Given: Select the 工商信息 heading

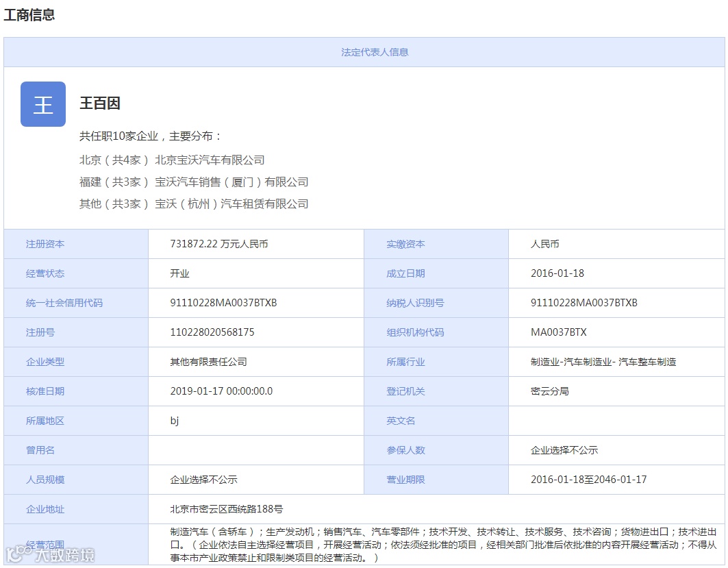Looking at the screenshot, I should 29,14.
